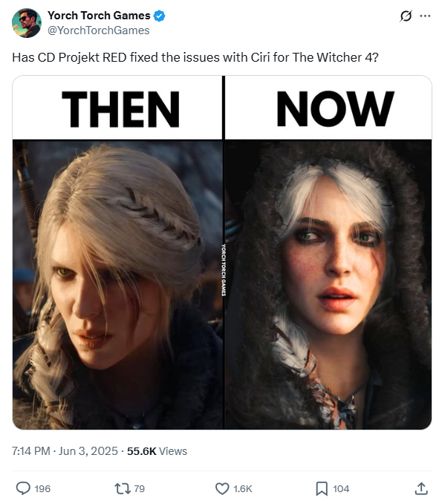Image resolution: width=442 pixels, height=504 pixels.
Task: Click the Yorch Torch Games display name
Action: tap(99, 16)
